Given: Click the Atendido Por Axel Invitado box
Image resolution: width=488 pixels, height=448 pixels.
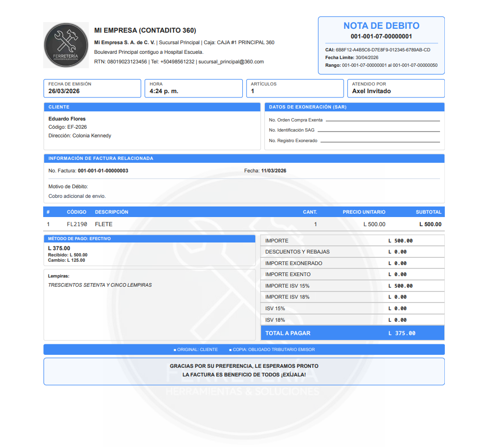Looking at the screenshot, I should 396,88.
